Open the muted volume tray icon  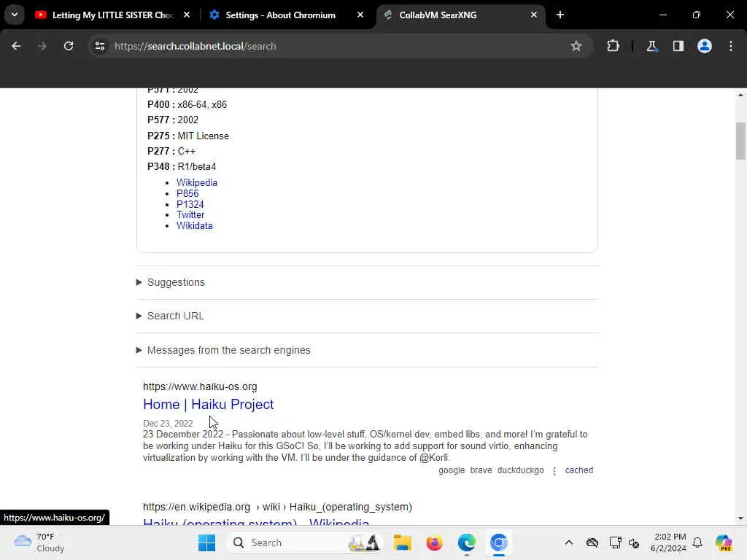(634, 542)
